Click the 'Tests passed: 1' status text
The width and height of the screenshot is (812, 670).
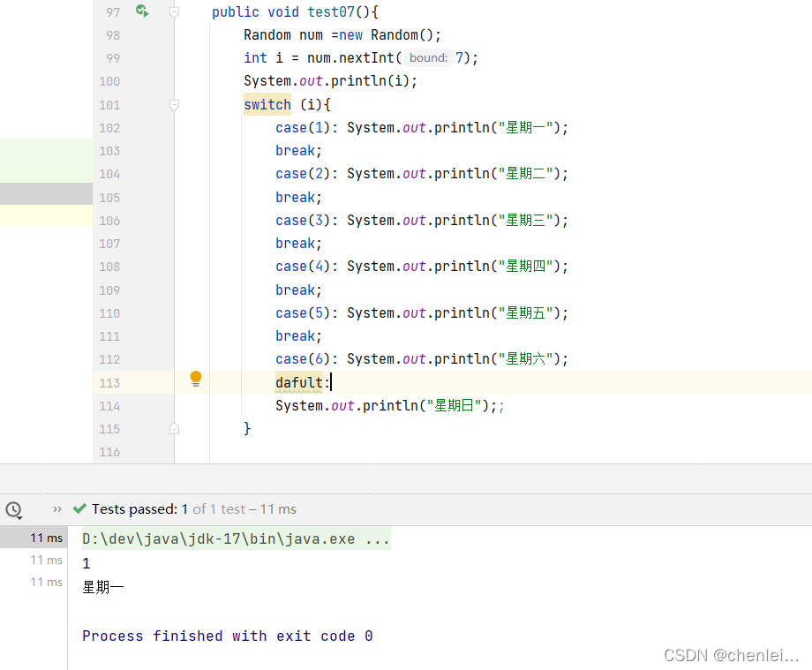(x=139, y=509)
